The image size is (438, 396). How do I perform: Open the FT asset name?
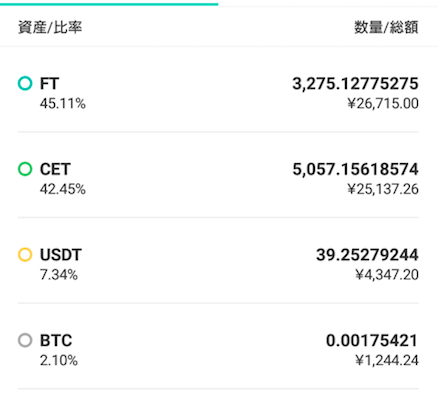(49, 83)
